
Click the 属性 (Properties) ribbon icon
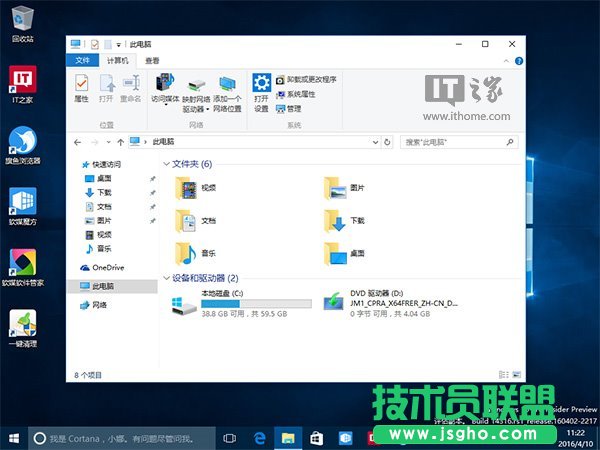(x=82, y=88)
